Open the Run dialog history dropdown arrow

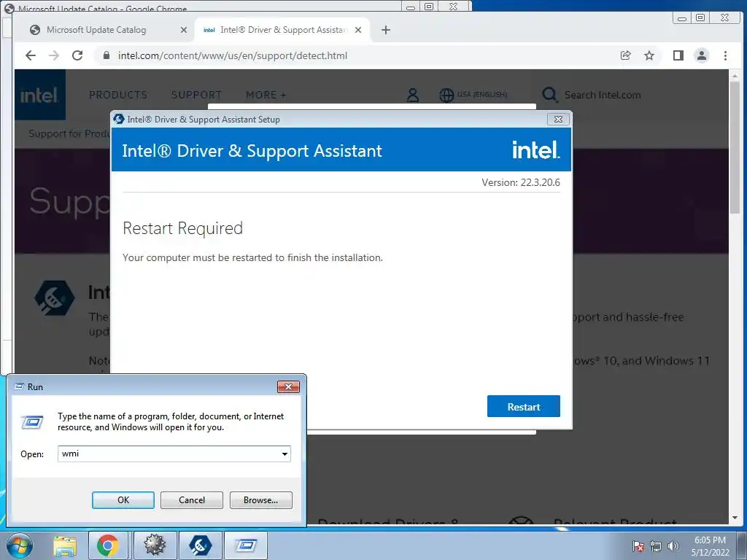(285, 454)
